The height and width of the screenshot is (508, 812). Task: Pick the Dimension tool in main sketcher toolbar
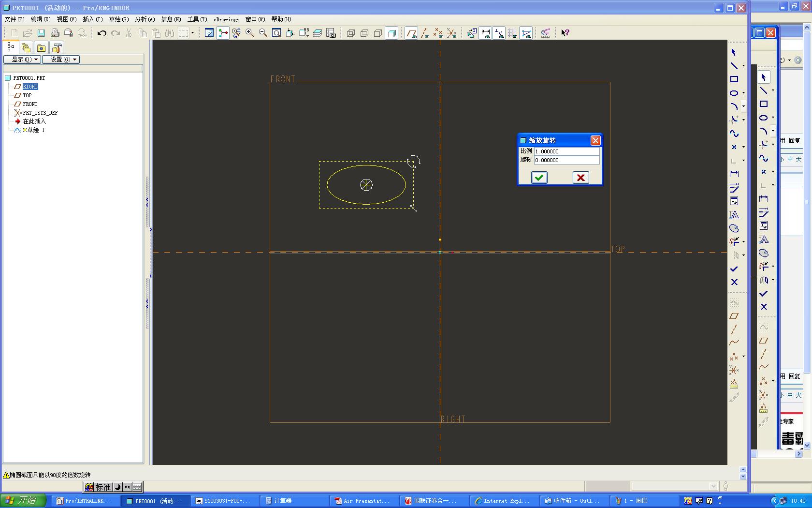click(x=734, y=174)
